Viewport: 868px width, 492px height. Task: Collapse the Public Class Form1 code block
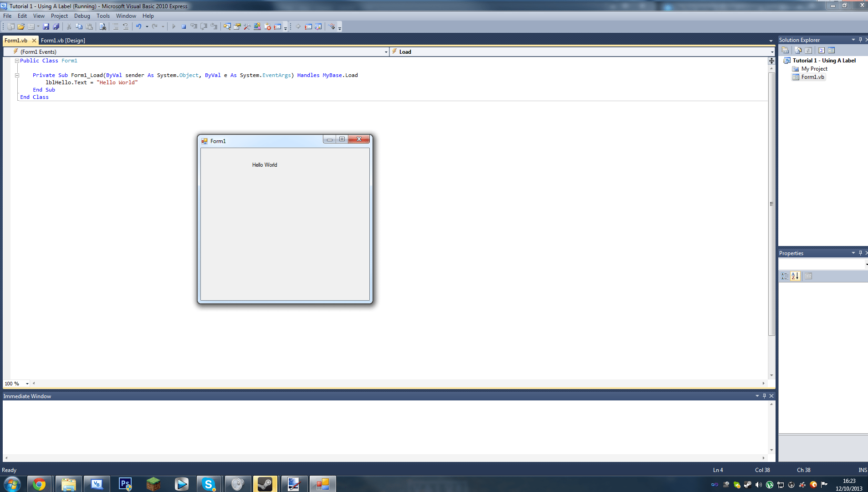[x=17, y=61]
